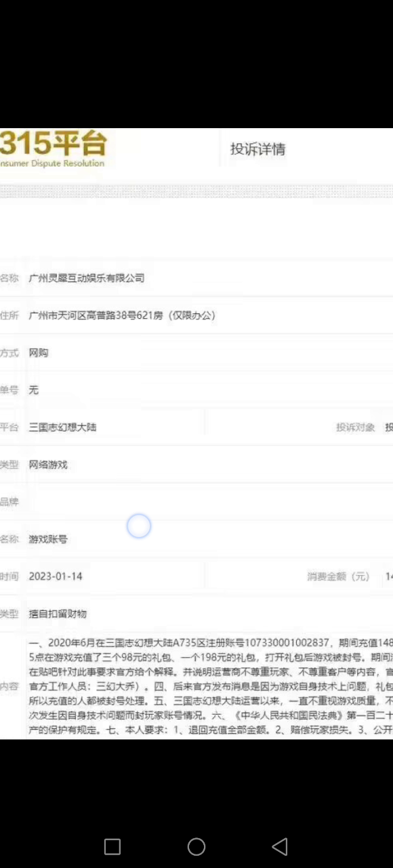Click the Consumer Dispute Resolution subtitle

[x=52, y=163]
